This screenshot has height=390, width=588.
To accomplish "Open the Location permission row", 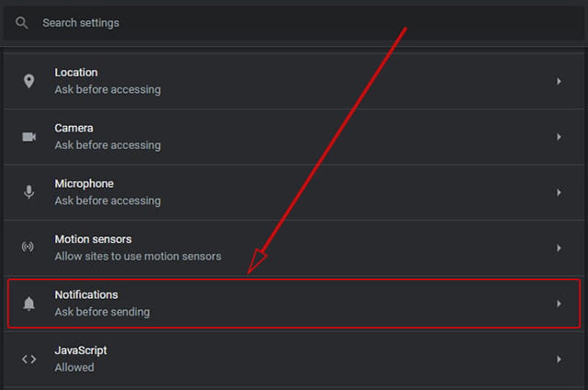I will (294, 81).
